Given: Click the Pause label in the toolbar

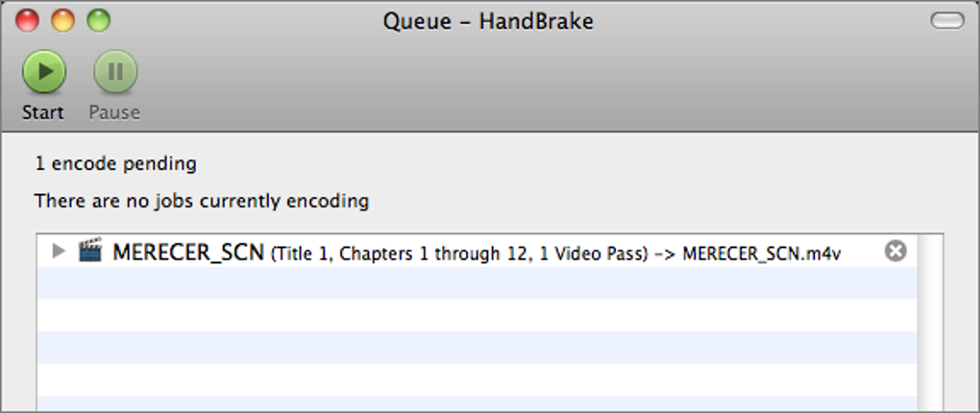Looking at the screenshot, I should tap(114, 112).
